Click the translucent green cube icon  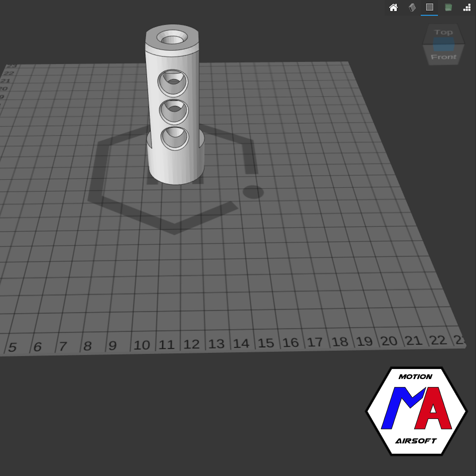448,7
